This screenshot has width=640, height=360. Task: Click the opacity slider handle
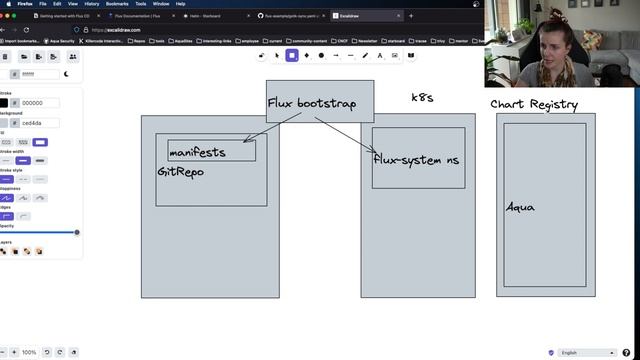point(77,232)
